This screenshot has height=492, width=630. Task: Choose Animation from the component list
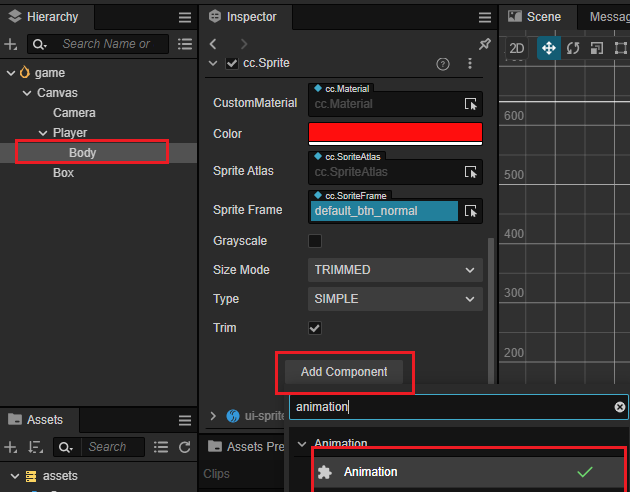370,472
